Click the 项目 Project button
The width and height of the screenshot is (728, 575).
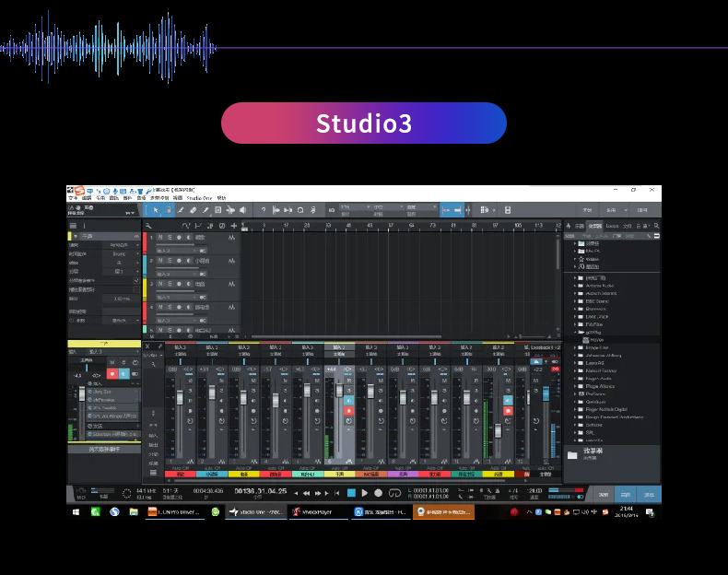[642, 210]
